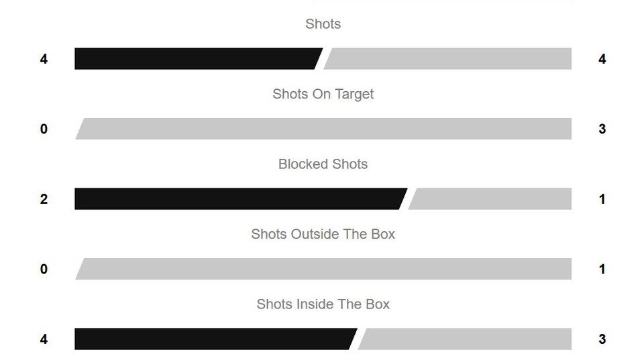Click gray Shots Inside The Box bar segment
This screenshot has height=362, width=644.
pyautogui.click(x=466, y=339)
